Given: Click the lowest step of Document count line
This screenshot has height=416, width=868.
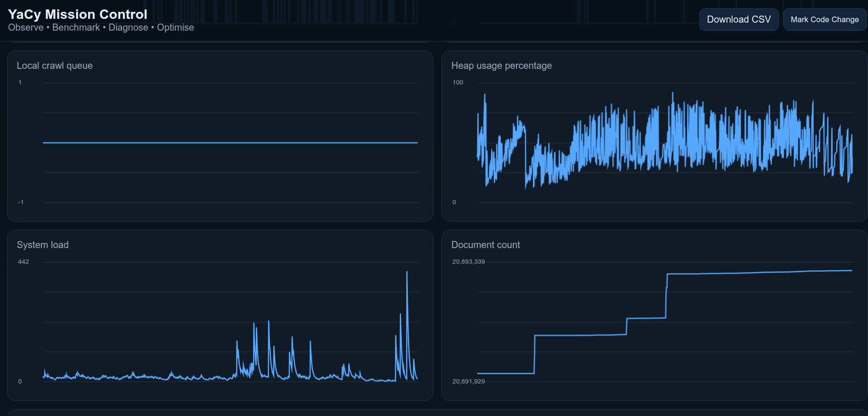Looking at the screenshot, I should pos(506,373).
